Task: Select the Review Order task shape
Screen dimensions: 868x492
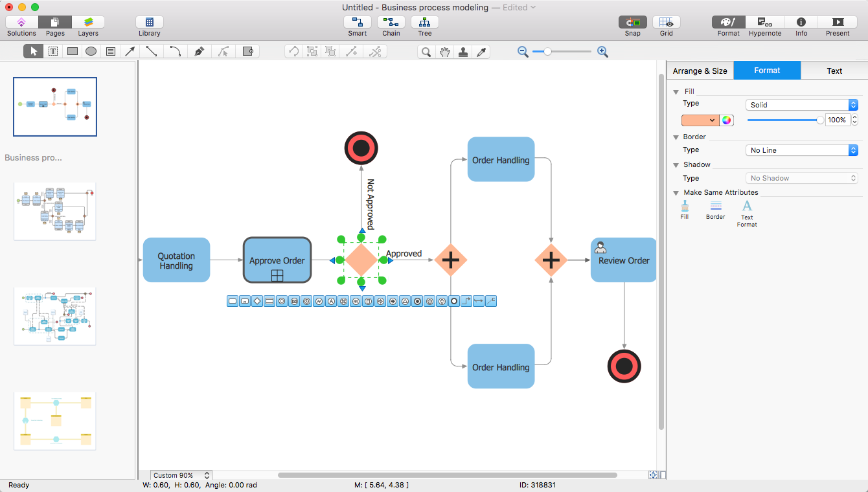Action: coord(623,260)
